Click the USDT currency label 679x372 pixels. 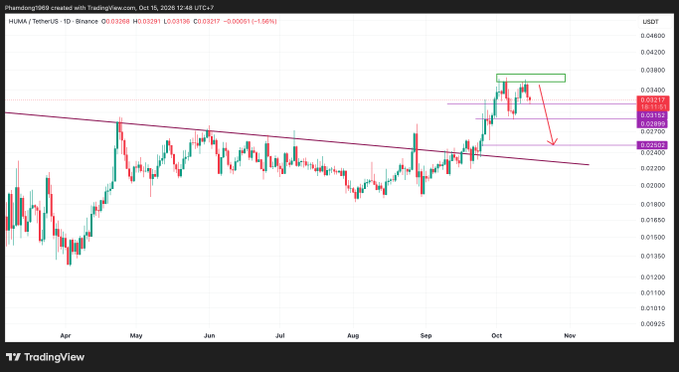650,22
